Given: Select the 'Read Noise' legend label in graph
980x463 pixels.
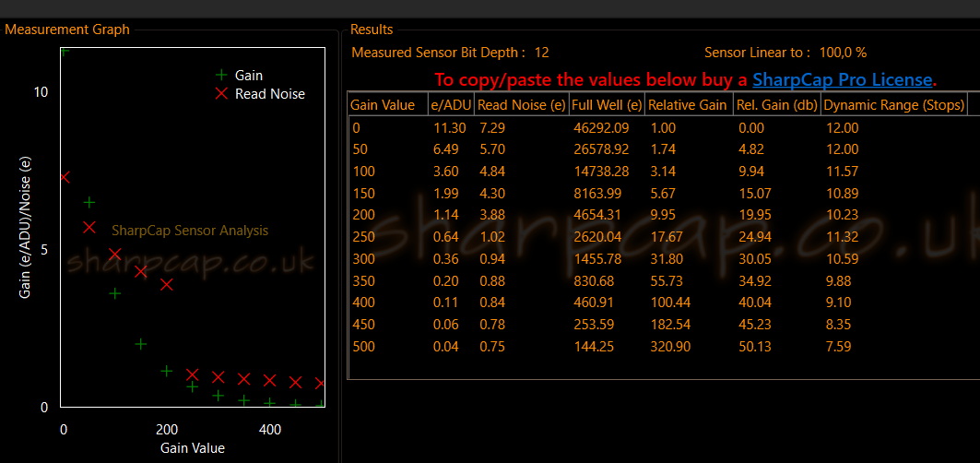Looking at the screenshot, I should (270, 94).
